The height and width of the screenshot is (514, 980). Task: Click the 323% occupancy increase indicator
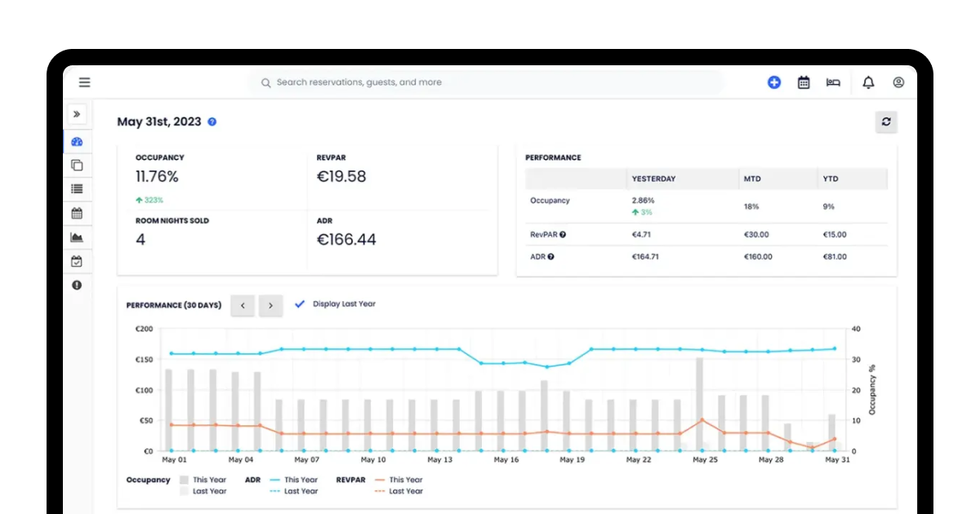pos(149,200)
